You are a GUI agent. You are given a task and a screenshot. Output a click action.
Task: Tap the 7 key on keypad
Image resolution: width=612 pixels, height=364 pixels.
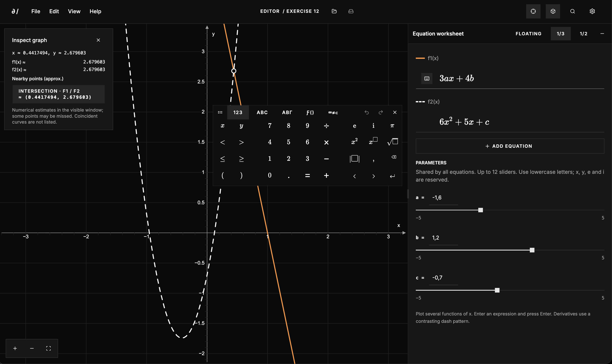click(x=270, y=126)
